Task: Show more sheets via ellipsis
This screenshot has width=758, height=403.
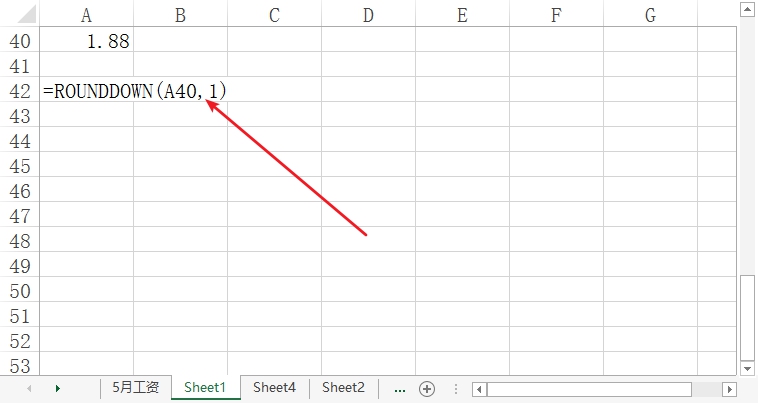Action: [400, 389]
